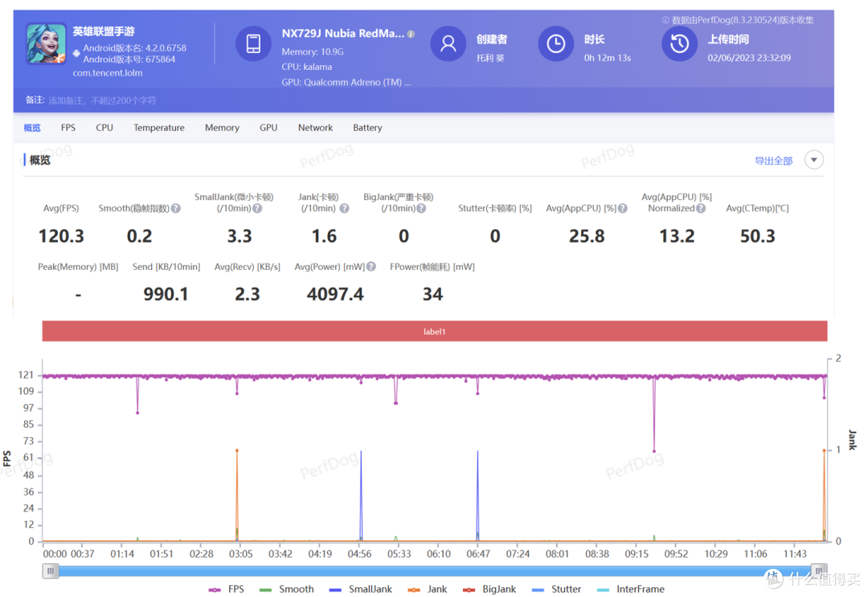Viewport: 868px width, 597px height.
Task: Click the package name com.tencent.lolm
Action: coord(108,73)
